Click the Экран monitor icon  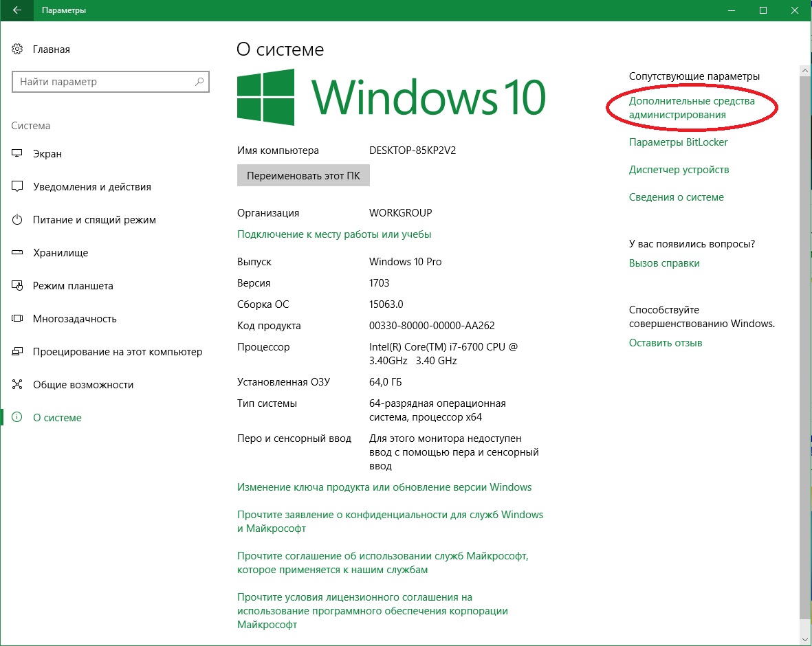(x=17, y=154)
